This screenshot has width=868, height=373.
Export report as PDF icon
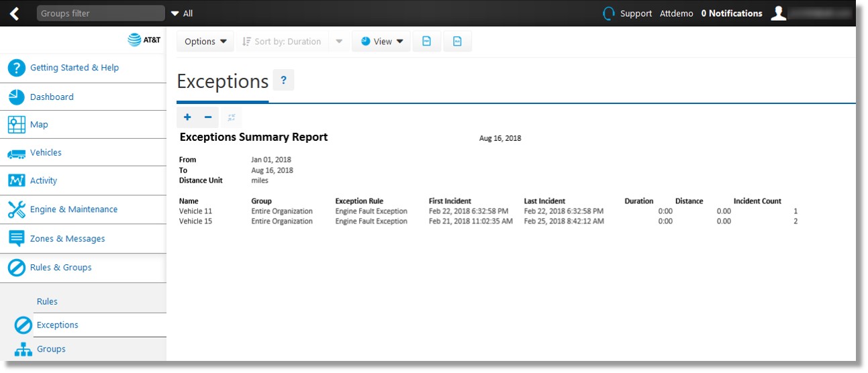[426, 42]
